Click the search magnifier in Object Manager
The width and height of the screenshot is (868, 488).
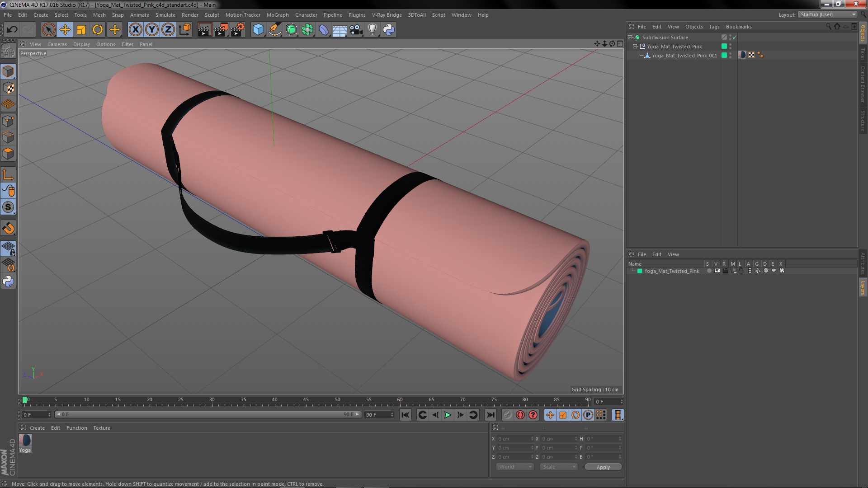(828, 27)
